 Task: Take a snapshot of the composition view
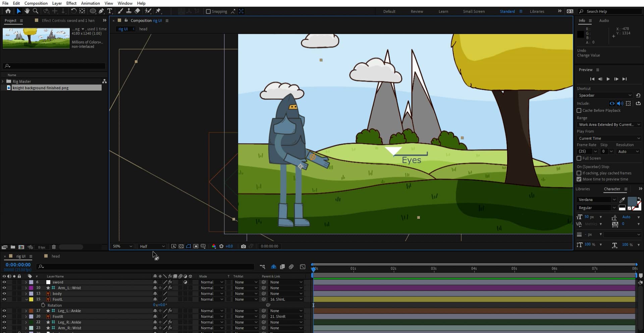pyautogui.click(x=244, y=246)
